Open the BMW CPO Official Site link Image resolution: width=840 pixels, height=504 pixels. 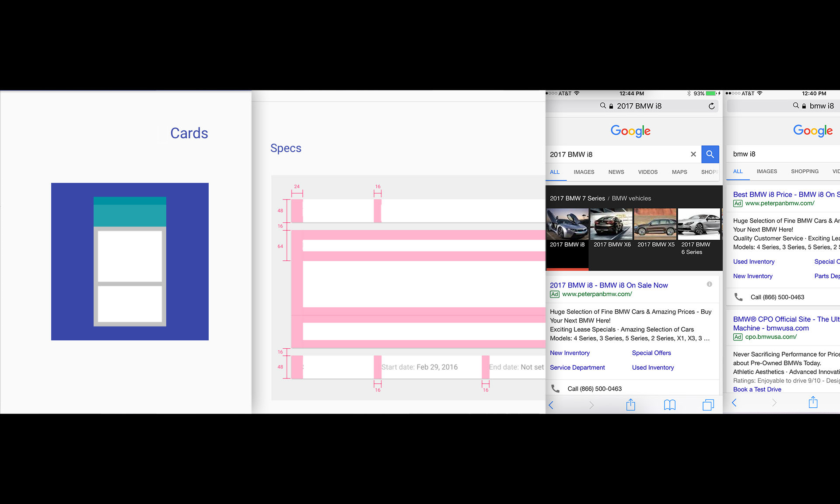point(786,323)
